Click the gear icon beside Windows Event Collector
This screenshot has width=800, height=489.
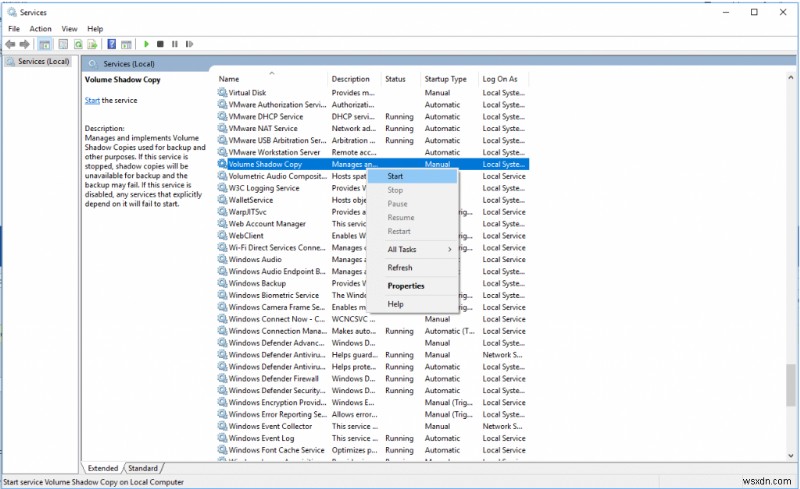tap(222, 426)
